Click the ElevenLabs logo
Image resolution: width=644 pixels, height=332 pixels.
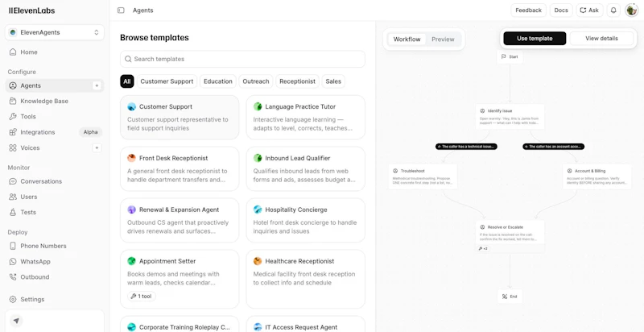pos(31,10)
